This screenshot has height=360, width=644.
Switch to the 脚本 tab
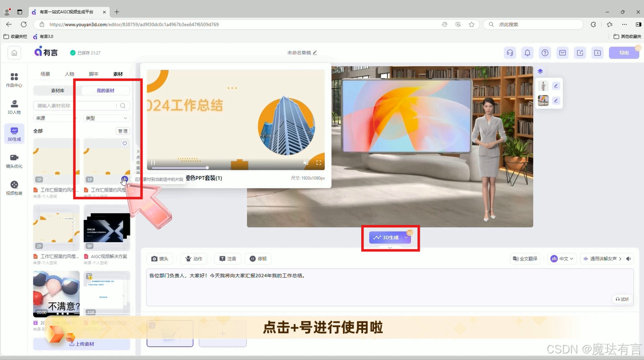[x=94, y=74]
